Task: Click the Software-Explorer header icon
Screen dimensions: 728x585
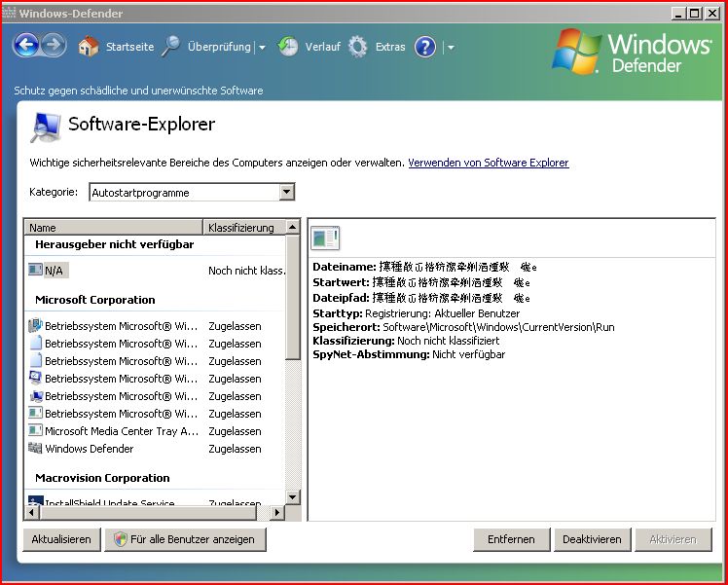Action: (46, 127)
